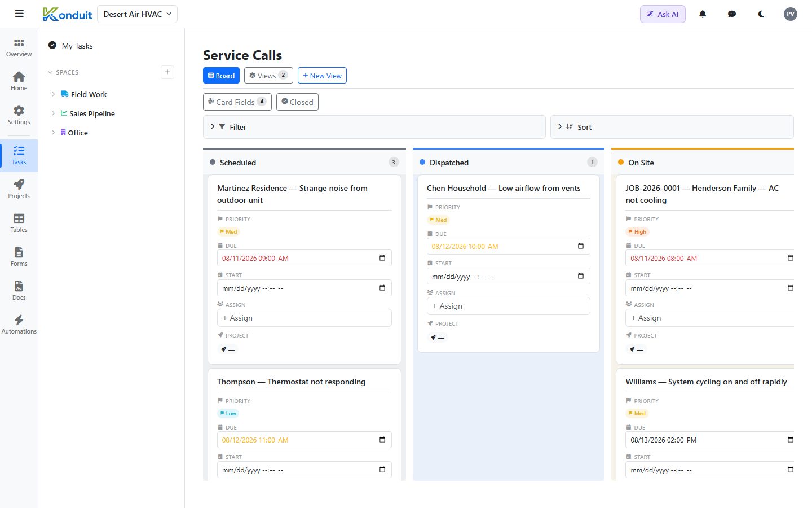Open calendar picker for Thompson due date
Viewport: 812px width, 508px height.
click(x=382, y=440)
